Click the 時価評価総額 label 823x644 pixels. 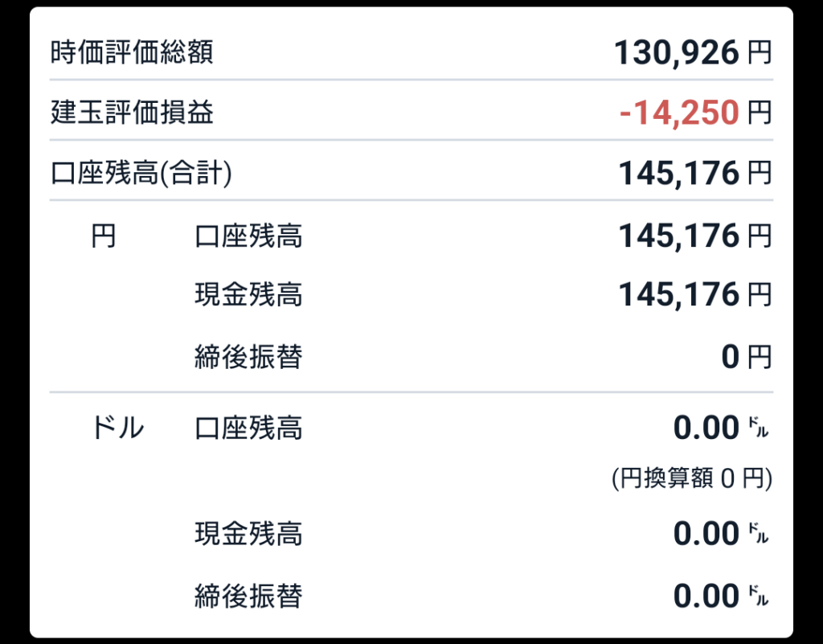tap(132, 53)
